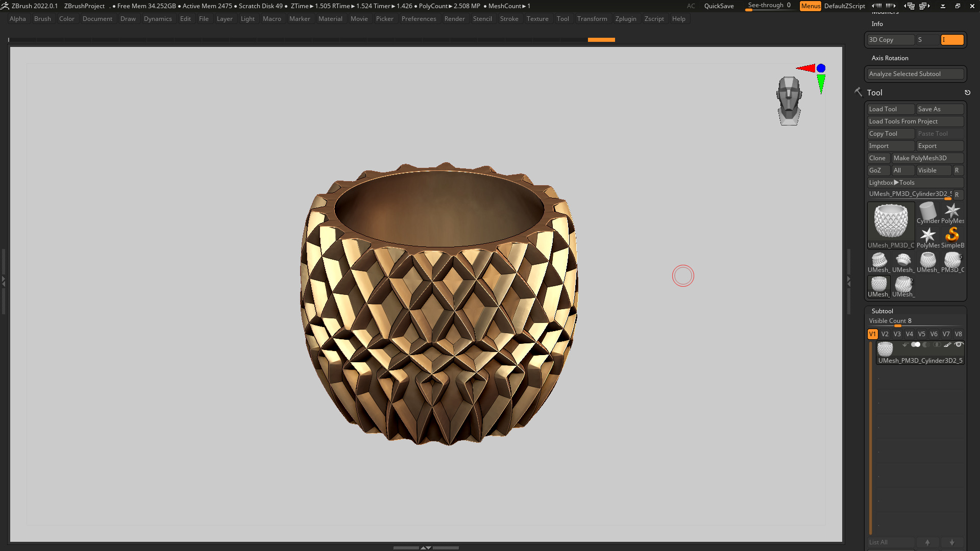Load previous UI colors with left striped arrow
Image resolution: width=980 pixels, height=551 pixels.
876,6
